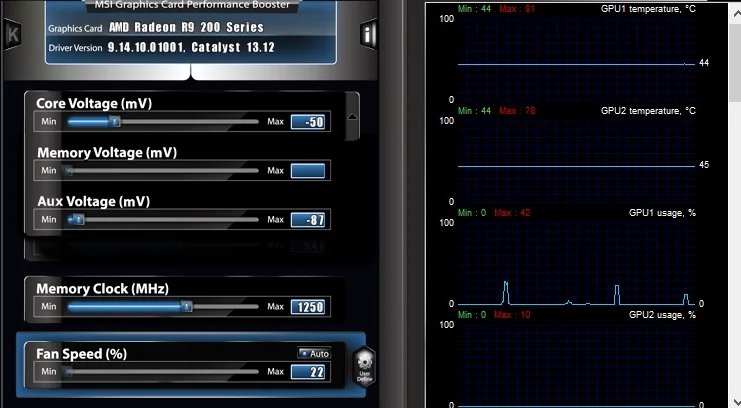The image size is (741, 408).
Task: Open the fan User Define gear icon
Action: 364,367
